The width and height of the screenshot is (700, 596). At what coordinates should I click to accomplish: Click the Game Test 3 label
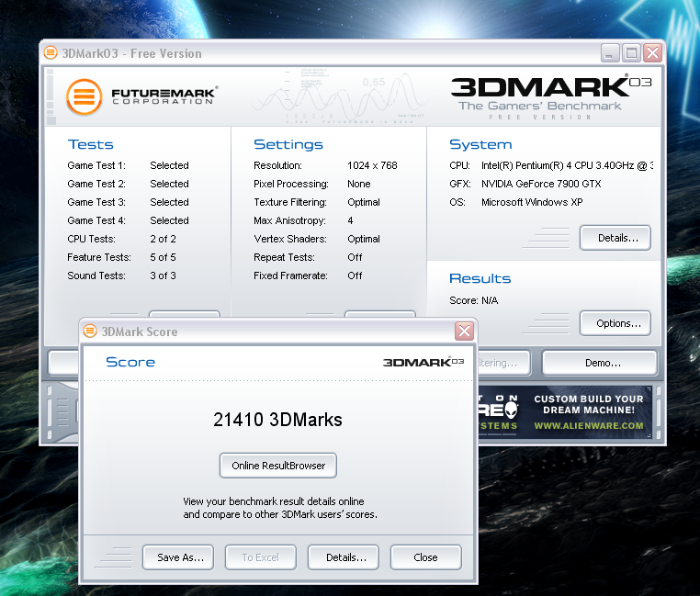tap(96, 202)
